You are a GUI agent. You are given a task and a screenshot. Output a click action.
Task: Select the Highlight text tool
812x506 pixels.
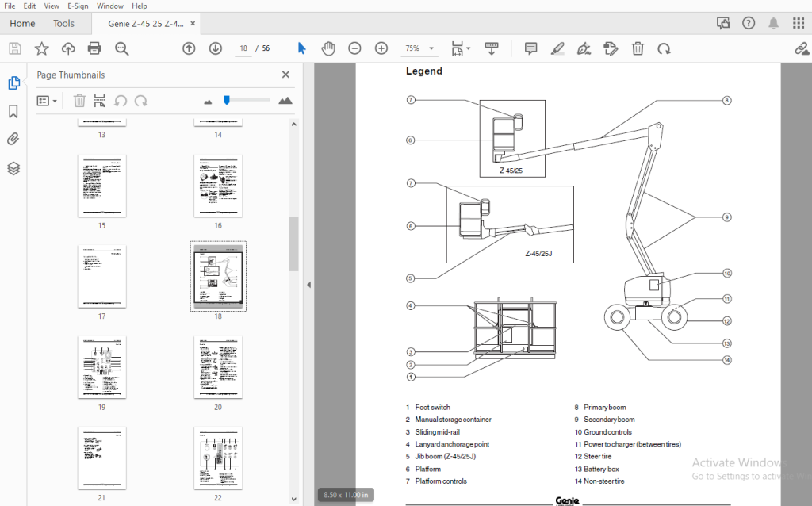coord(557,48)
